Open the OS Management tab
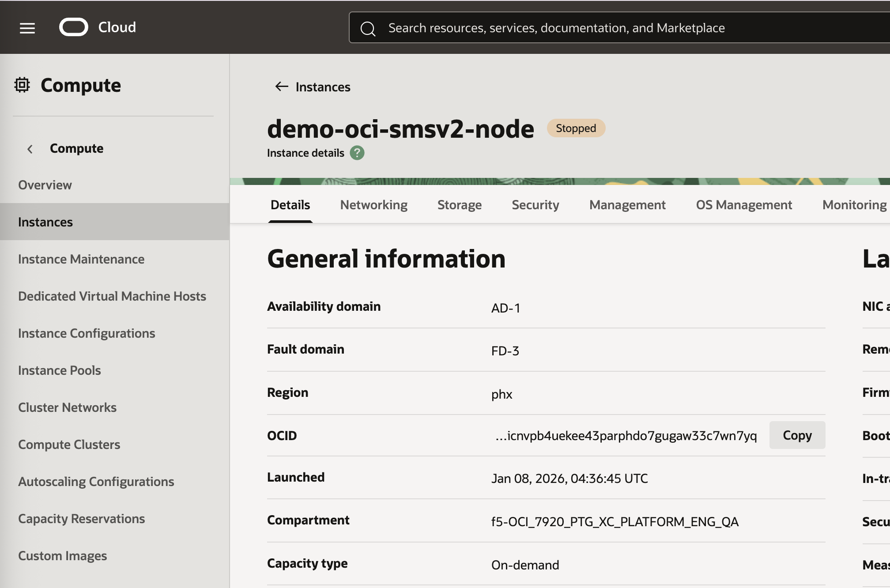 [744, 204]
